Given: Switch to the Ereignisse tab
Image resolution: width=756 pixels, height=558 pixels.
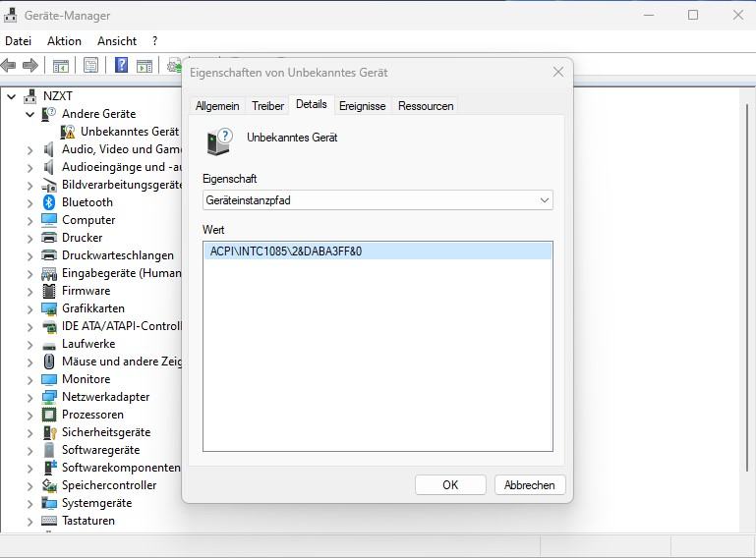Looking at the screenshot, I should 362,106.
